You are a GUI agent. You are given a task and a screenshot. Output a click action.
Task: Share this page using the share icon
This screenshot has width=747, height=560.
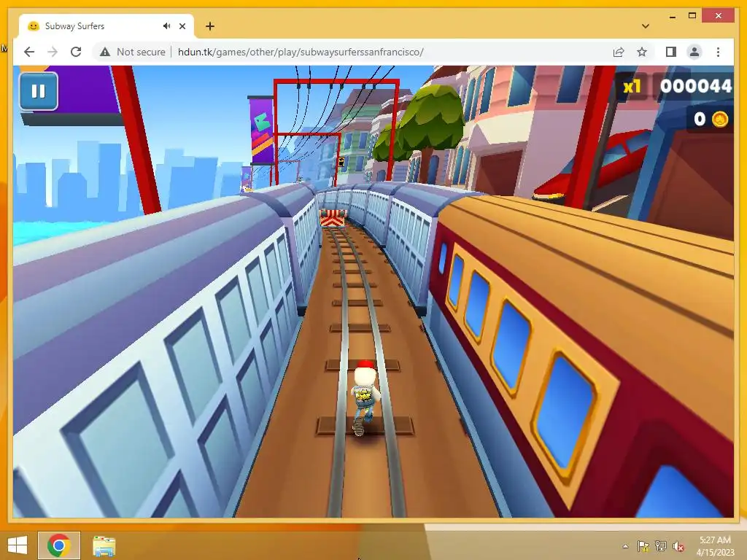click(619, 52)
